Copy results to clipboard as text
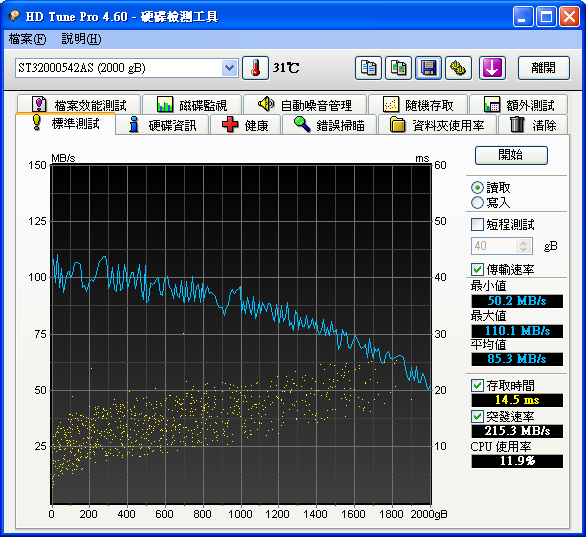This screenshot has height=537, width=586. [x=368, y=68]
